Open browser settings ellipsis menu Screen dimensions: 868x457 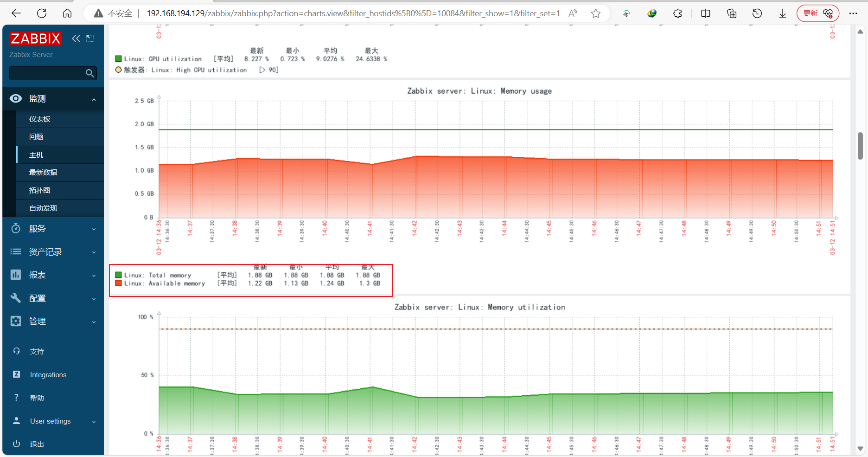[x=853, y=13]
